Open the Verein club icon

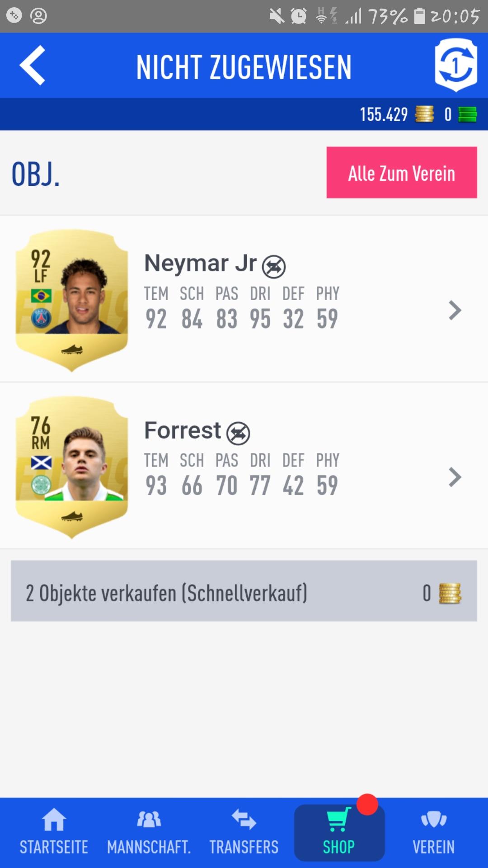pos(434,819)
